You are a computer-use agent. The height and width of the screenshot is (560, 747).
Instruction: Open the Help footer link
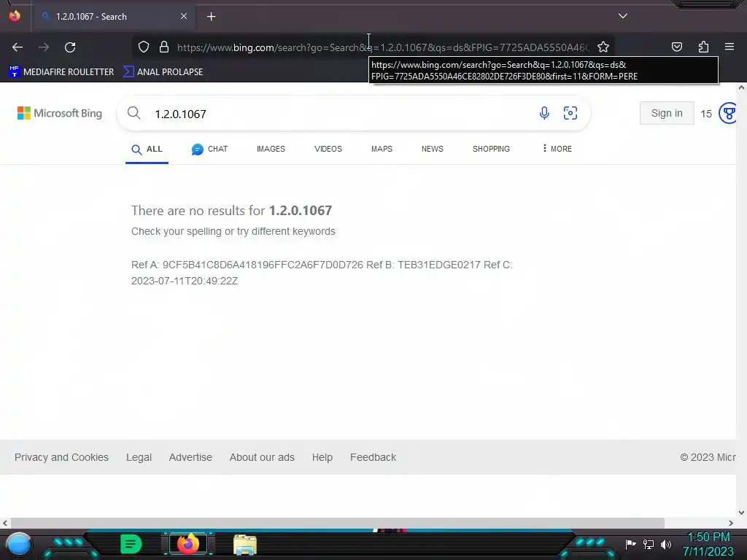coord(322,457)
